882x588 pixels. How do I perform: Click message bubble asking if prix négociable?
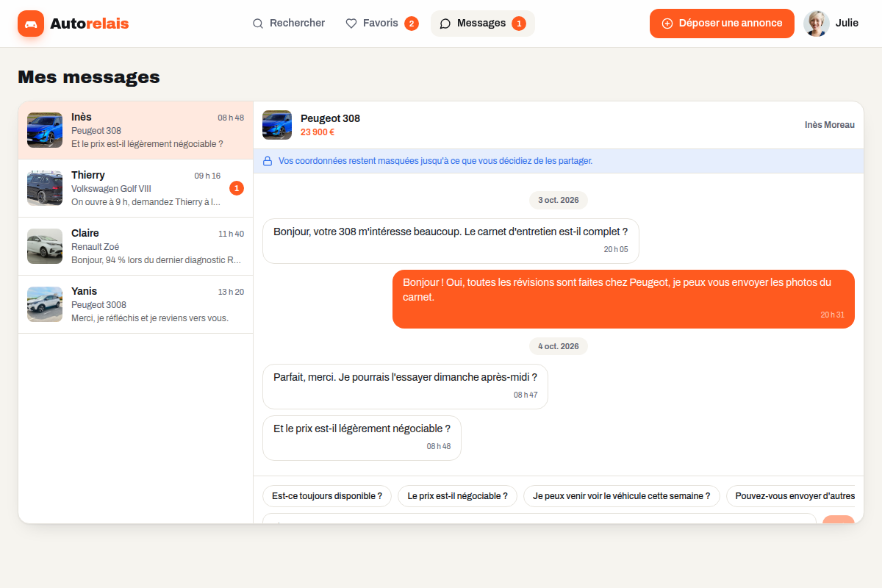coord(362,438)
